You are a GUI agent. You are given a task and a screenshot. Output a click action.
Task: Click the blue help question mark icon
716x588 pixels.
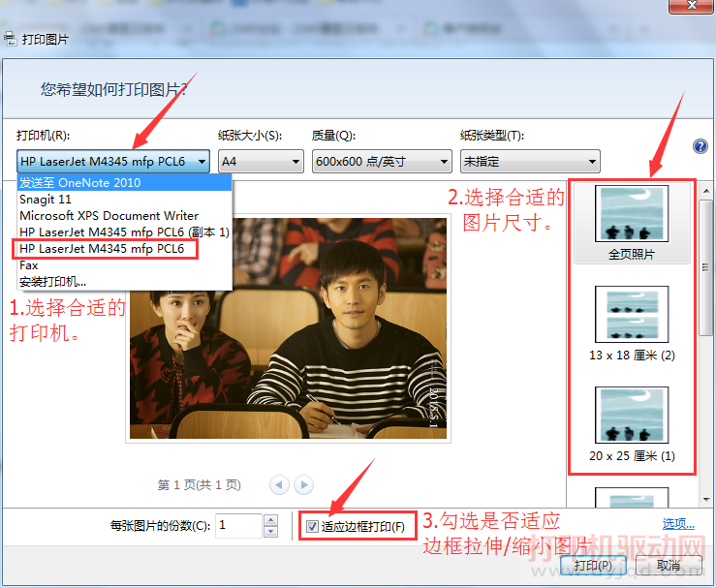point(700,146)
